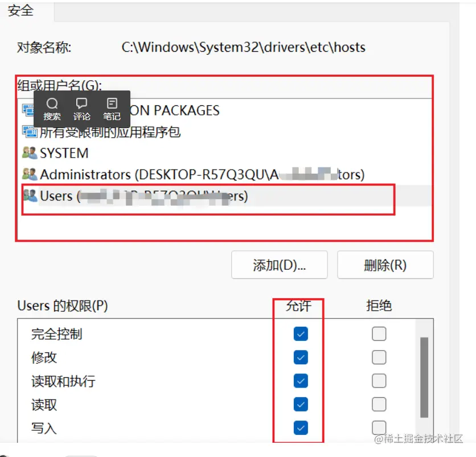Click the icon for 所有受限制的应用程序包
Viewport: 476px width, 457px height.
[x=30, y=131]
